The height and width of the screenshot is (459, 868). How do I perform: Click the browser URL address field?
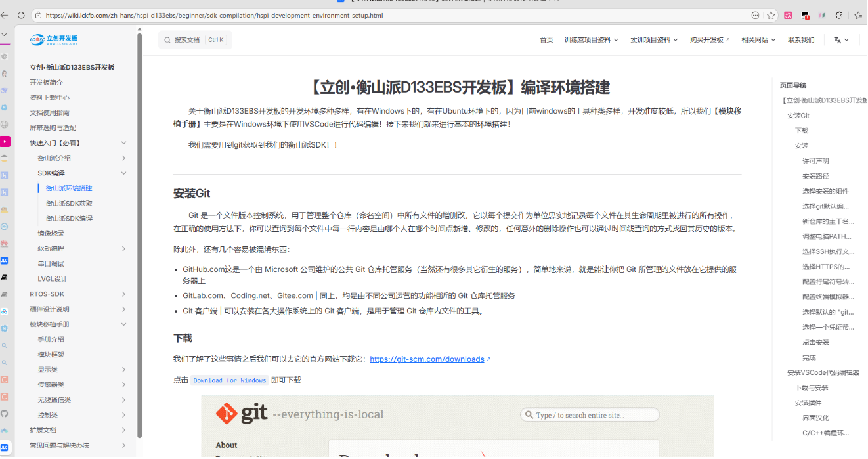[x=394, y=15]
